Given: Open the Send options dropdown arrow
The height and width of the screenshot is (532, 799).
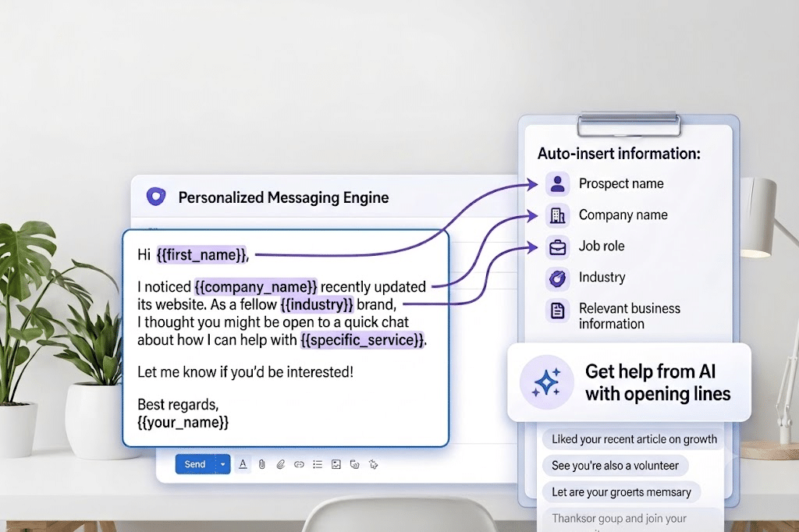Looking at the screenshot, I should (x=222, y=464).
